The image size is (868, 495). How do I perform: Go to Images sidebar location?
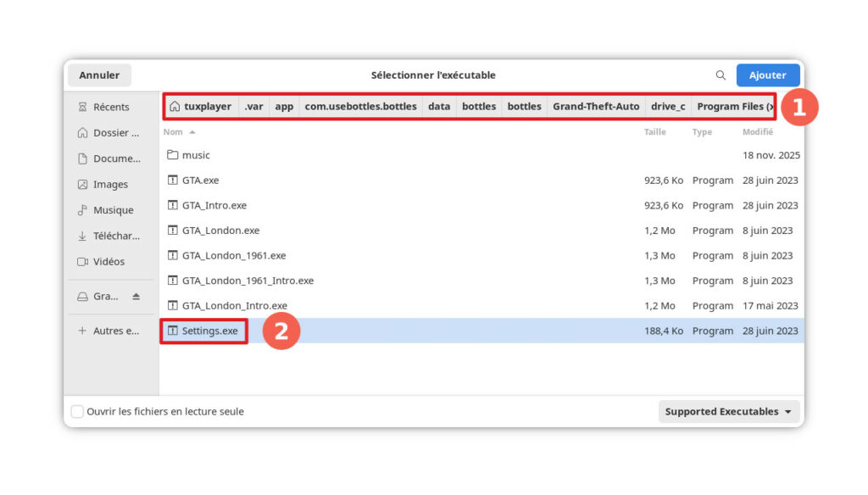click(x=110, y=184)
